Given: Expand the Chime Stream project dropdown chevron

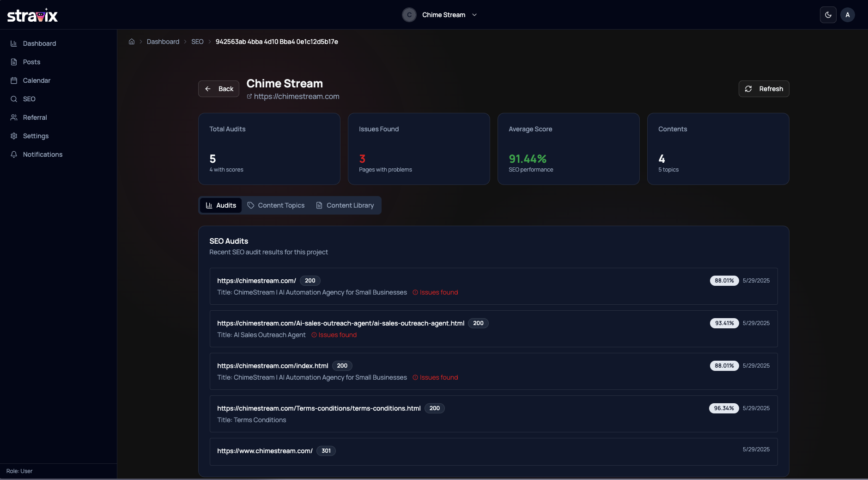Looking at the screenshot, I should coord(474,15).
